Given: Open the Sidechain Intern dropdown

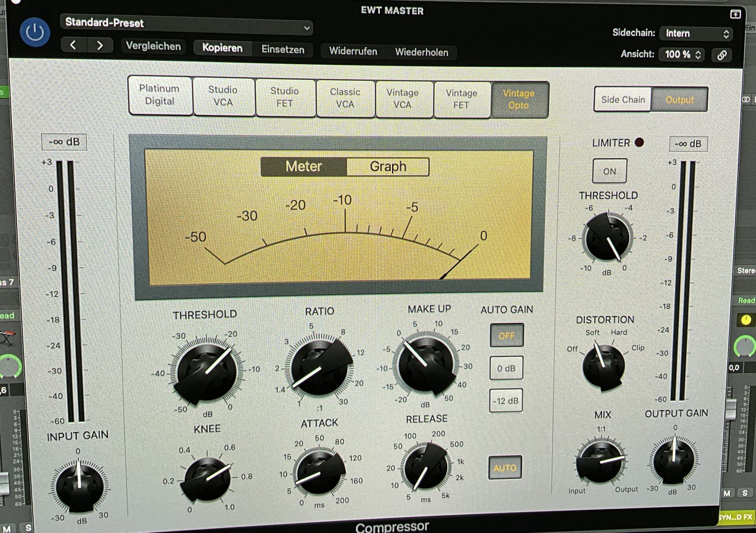Looking at the screenshot, I should coord(697,34).
